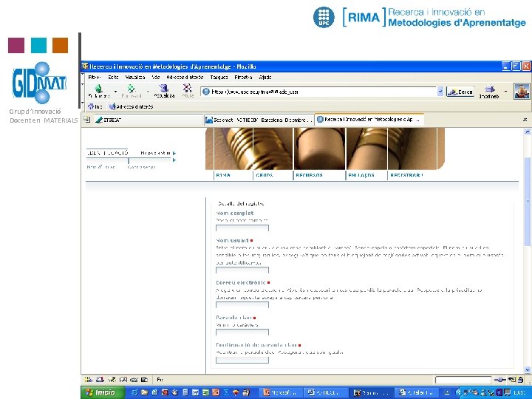Expand the address bar URL dropdown
The image size is (532, 399).
pyautogui.click(x=440, y=92)
